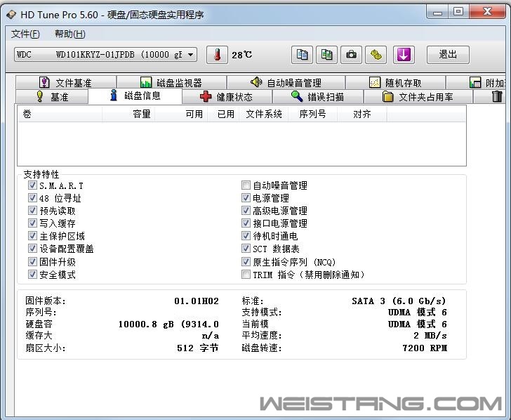This screenshot has height=420, width=511.
Task: Toggle the 预先读取 checkbox
Action: pos(32,210)
